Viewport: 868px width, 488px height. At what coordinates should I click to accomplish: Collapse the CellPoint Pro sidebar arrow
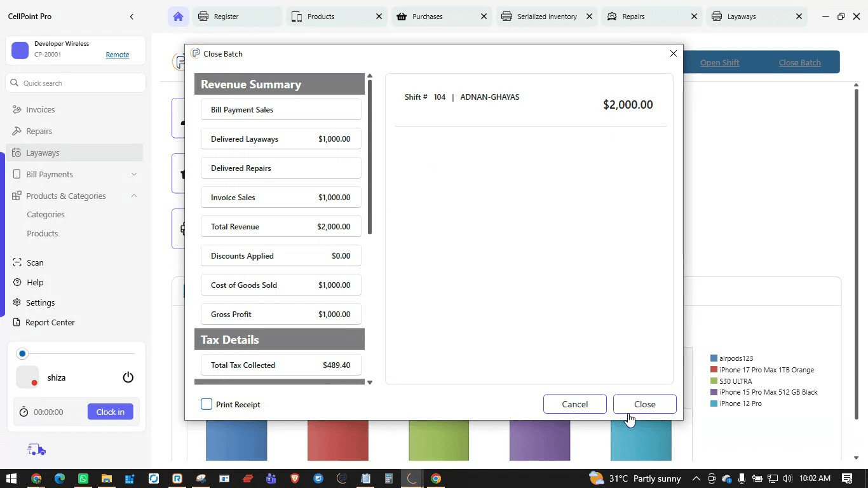click(132, 17)
